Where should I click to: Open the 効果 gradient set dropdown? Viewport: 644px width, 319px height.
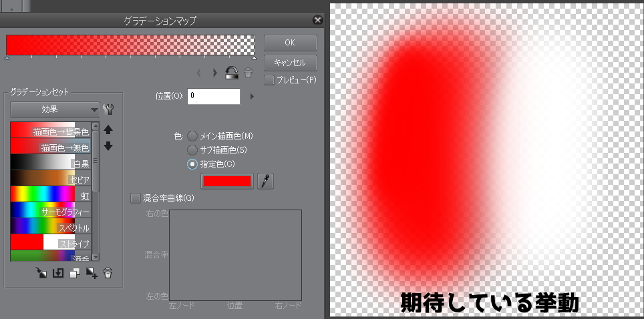point(55,109)
